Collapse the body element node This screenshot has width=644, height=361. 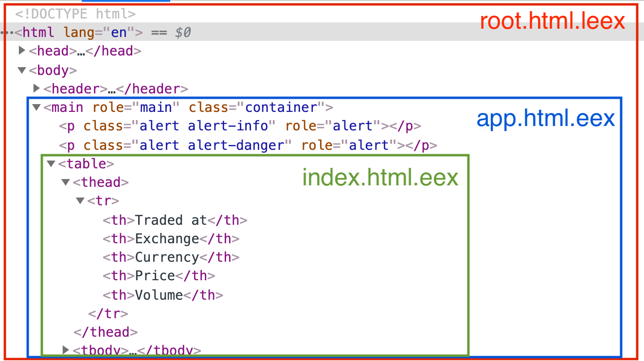[21, 70]
